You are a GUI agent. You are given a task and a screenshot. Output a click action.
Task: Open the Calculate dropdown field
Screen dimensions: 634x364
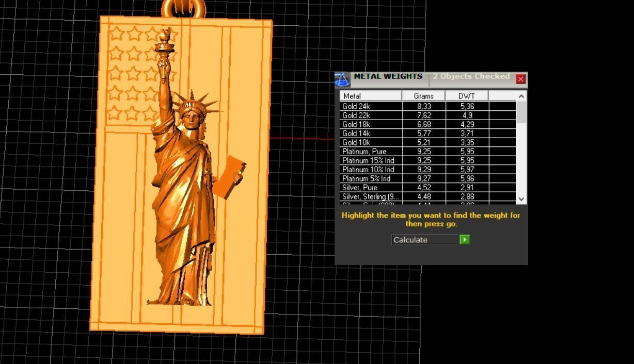pyautogui.click(x=425, y=240)
